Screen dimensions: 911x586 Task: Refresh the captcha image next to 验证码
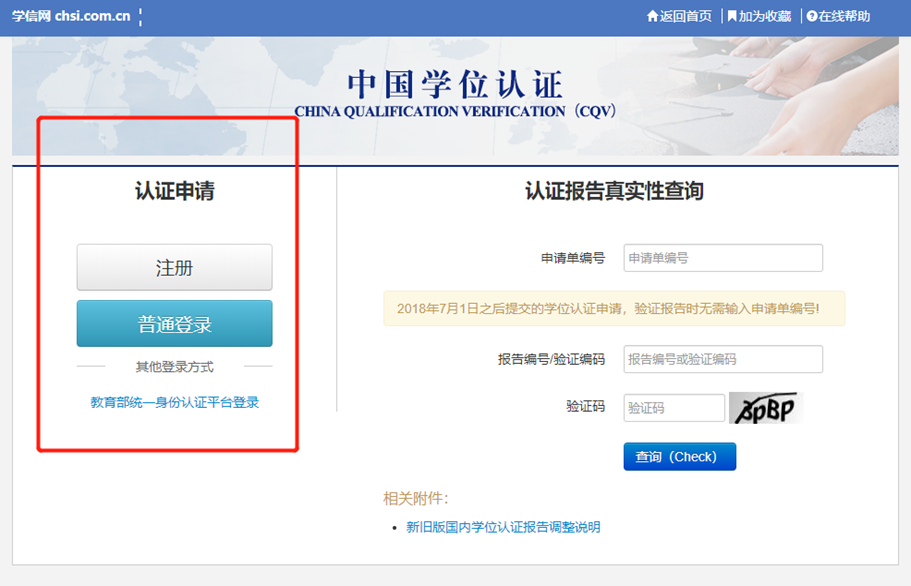(x=765, y=408)
